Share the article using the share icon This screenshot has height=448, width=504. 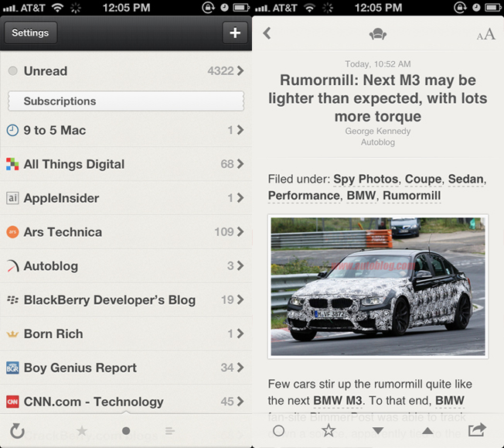[x=477, y=430]
